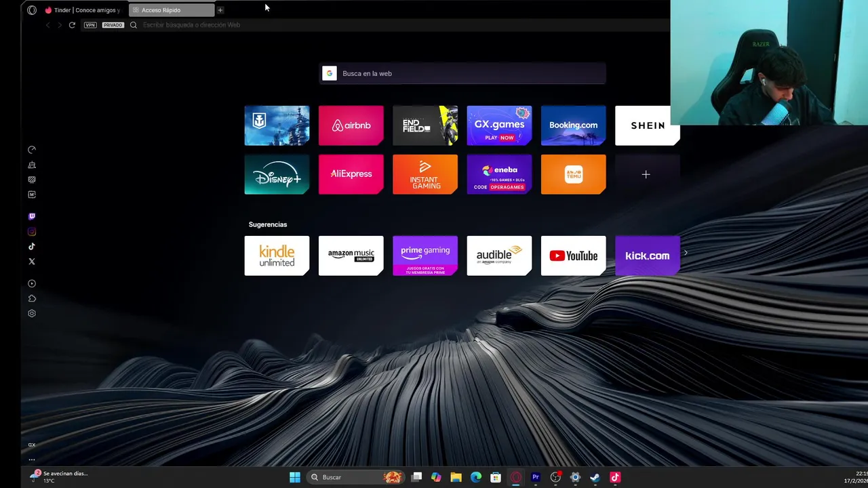Open Twitch in the sidebar
Screen dimensions: 868x488
(32, 217)
